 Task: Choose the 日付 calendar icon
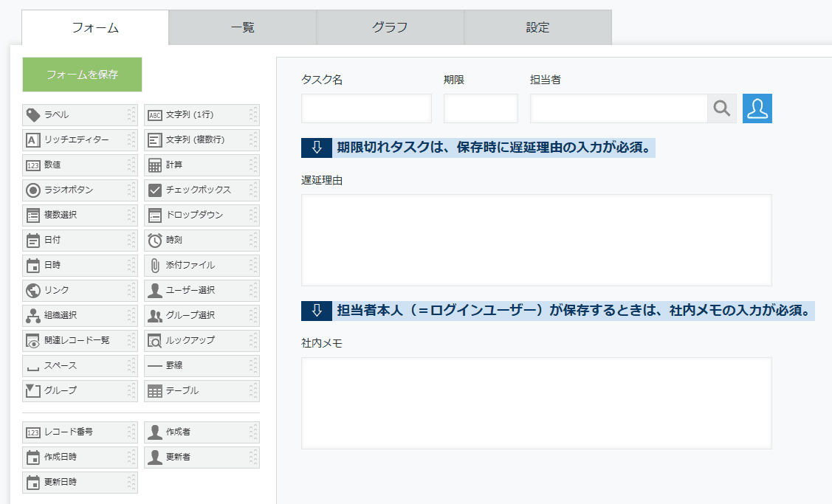[x=33, y=241]
